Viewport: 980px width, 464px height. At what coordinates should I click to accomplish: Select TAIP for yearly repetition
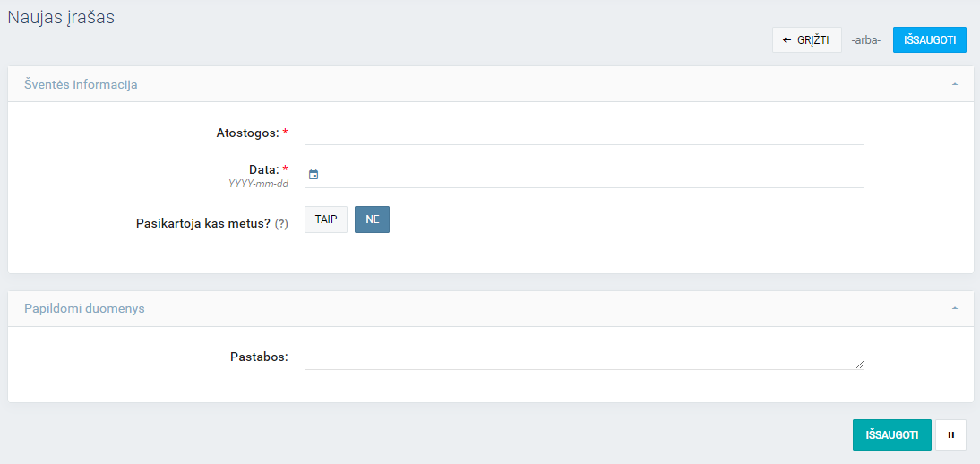[x=325, y=219]
